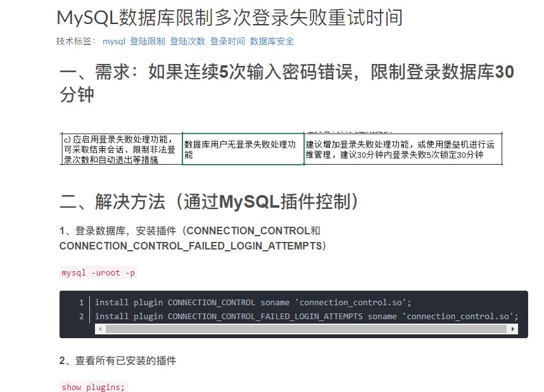Click the inline code show plugins;
The height and width of the screenshot is (392, 544).
[x=93, y=387]
